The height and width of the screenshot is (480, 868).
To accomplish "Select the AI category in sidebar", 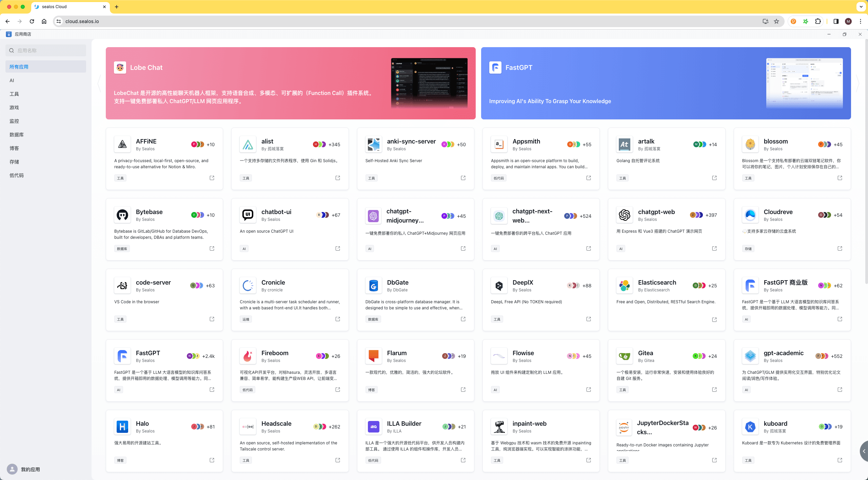I will pyautogui.click(x=12, y=80).
